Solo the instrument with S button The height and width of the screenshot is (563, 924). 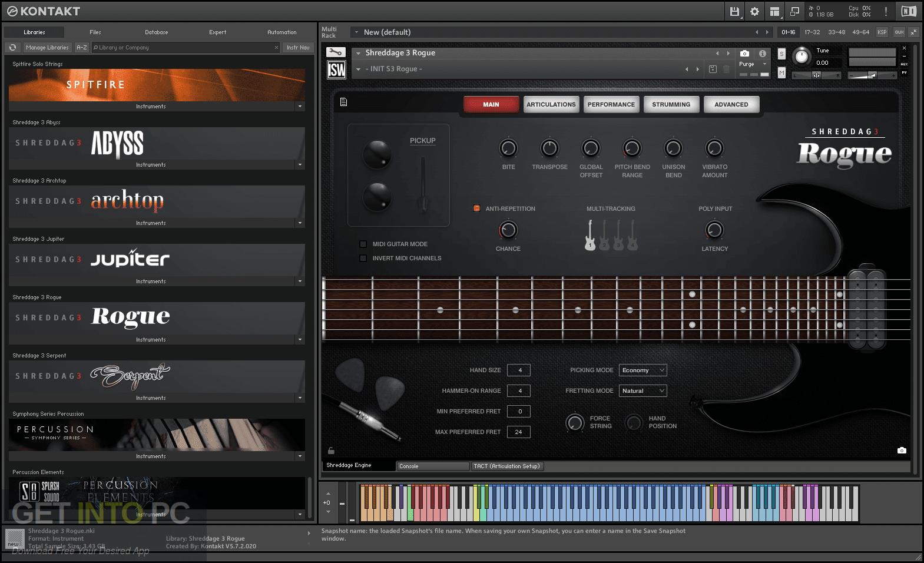(781, 54)
